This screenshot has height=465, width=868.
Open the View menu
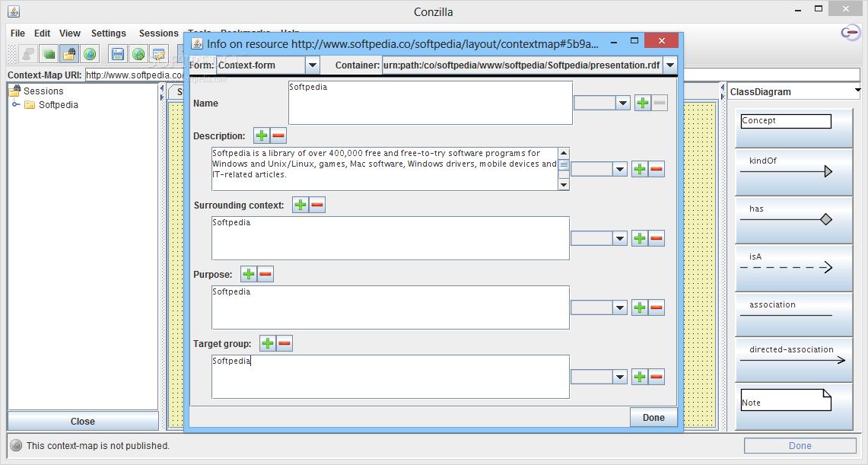(x=70, y=33)
